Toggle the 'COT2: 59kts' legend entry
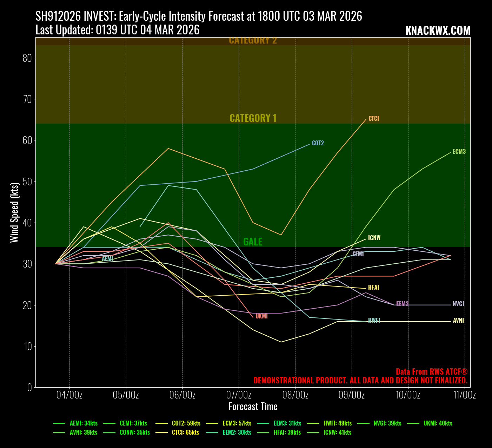 tap(186, 423)
